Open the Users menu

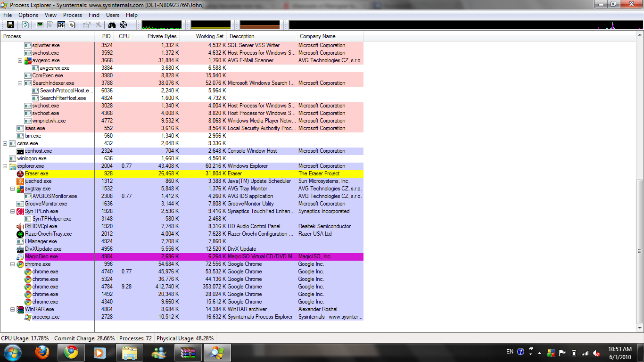coord(113,15)
